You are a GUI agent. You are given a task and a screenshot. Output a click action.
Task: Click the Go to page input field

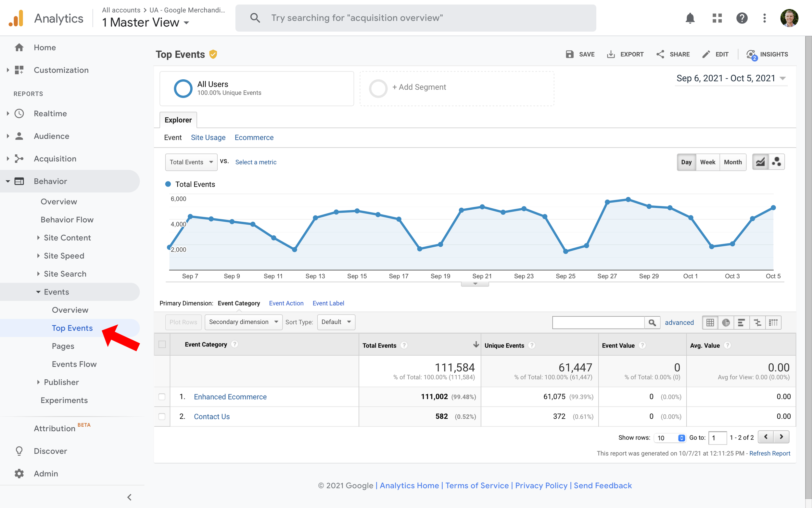718,437
